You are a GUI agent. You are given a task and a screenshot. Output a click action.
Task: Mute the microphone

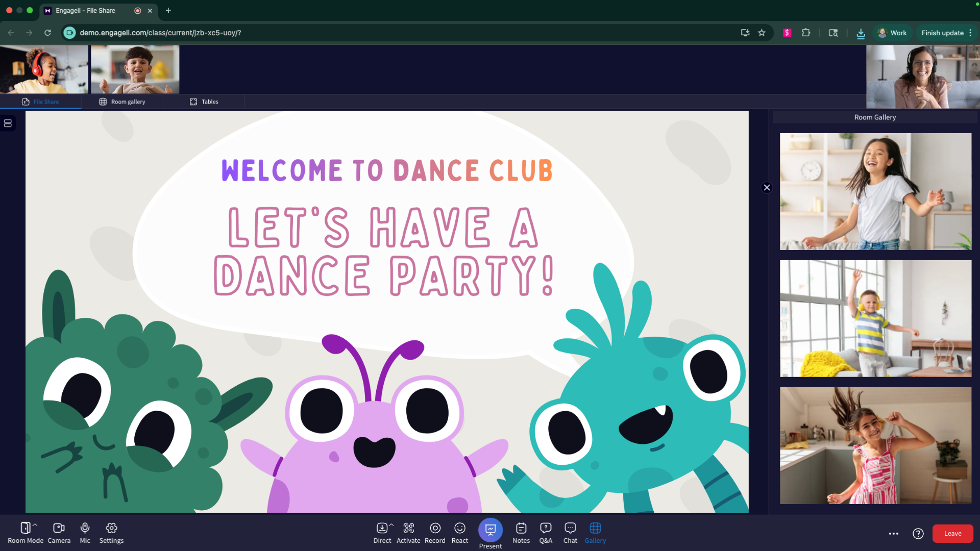tap(85, 531)
